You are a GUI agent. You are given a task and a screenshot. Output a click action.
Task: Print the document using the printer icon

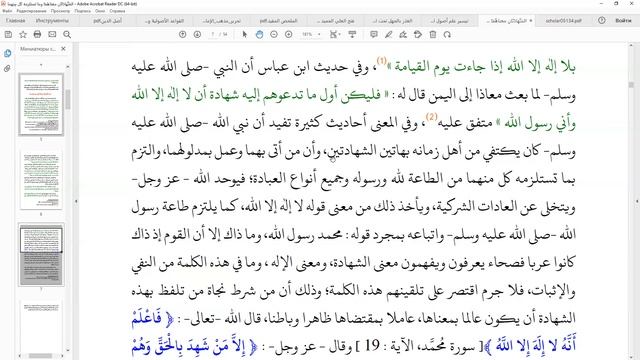pyautogui.click(x=37, y=35)
